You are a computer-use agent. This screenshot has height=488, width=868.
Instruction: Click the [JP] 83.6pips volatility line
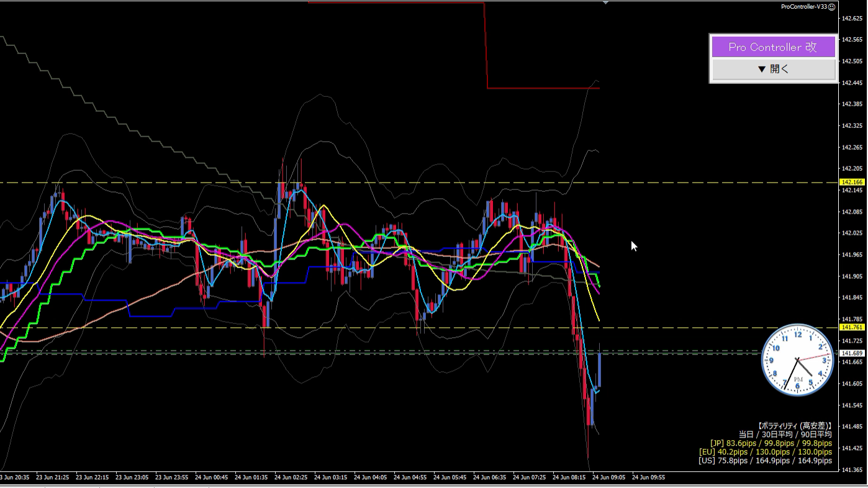[771, 443]
